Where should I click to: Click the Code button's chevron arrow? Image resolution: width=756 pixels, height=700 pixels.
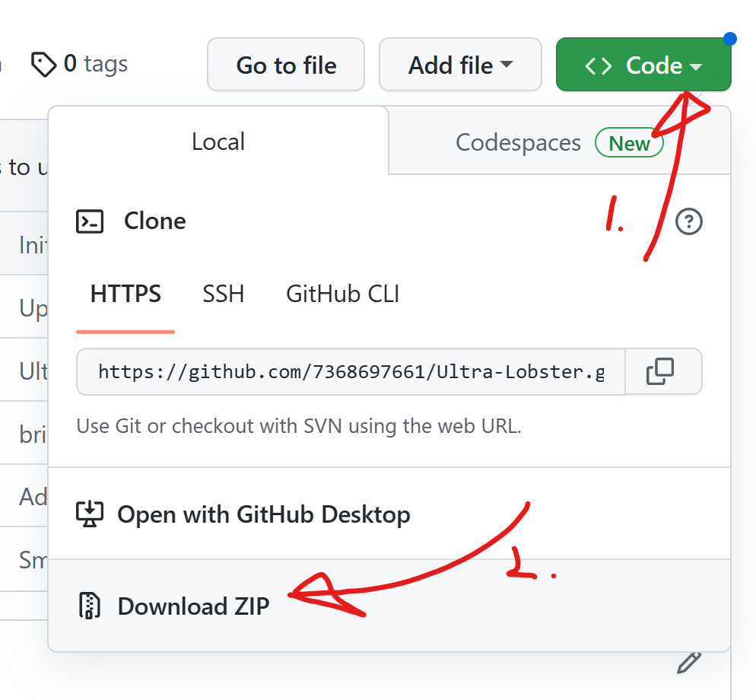pyautogui.click(x=696, y=65)
